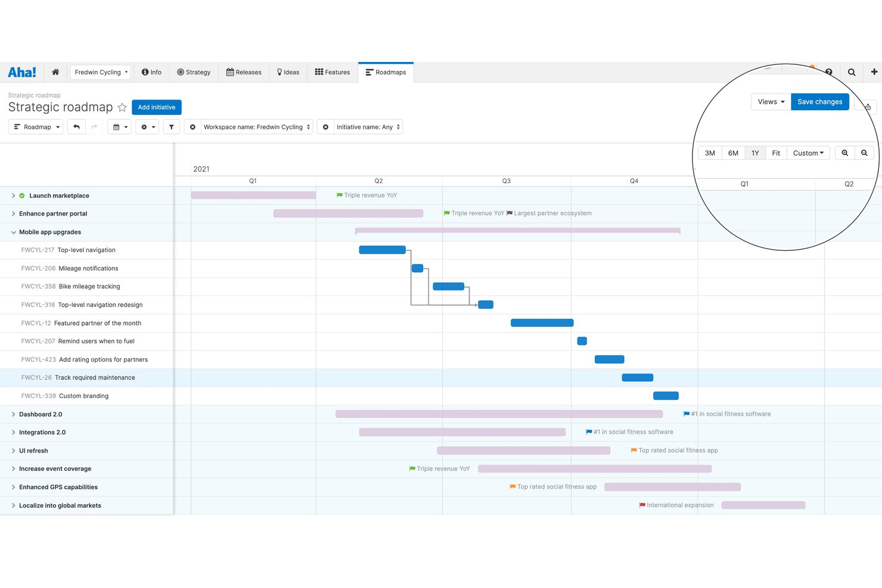Collapse the Mobile app upgrades initiative
The height and width of the screenshot is (588, 882).
pos(13,232)
